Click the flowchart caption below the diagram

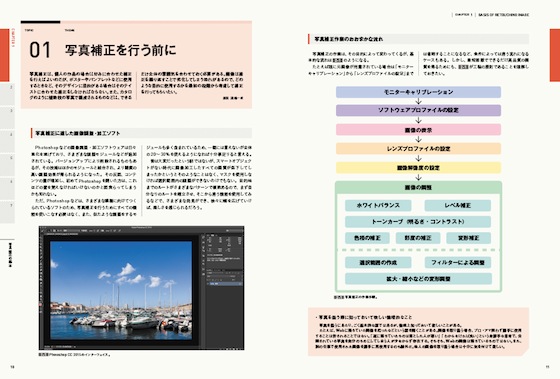(355, 297)
